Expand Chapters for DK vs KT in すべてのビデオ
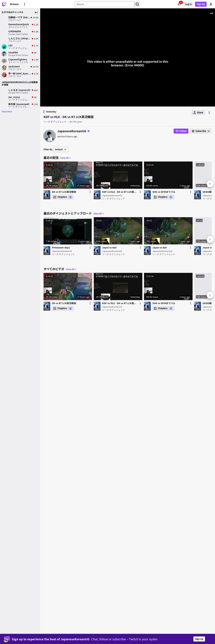215x644 pixels. 63,308
